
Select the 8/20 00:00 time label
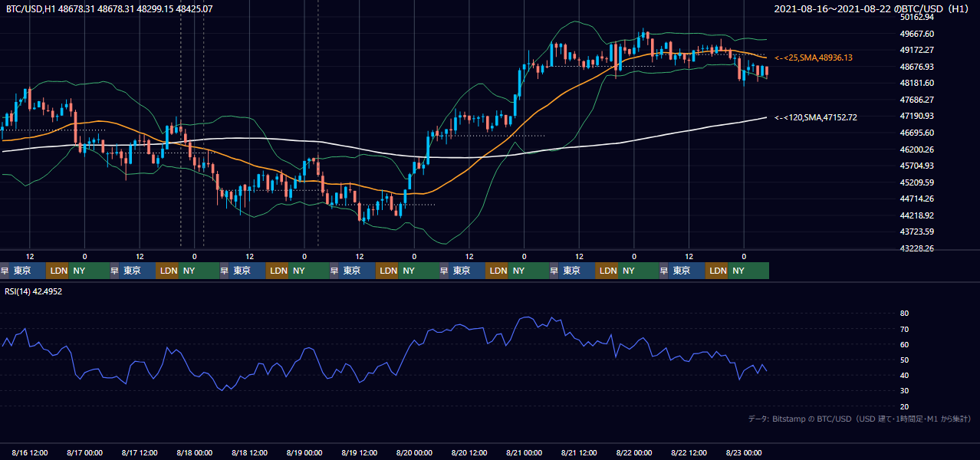coord(414,452)
